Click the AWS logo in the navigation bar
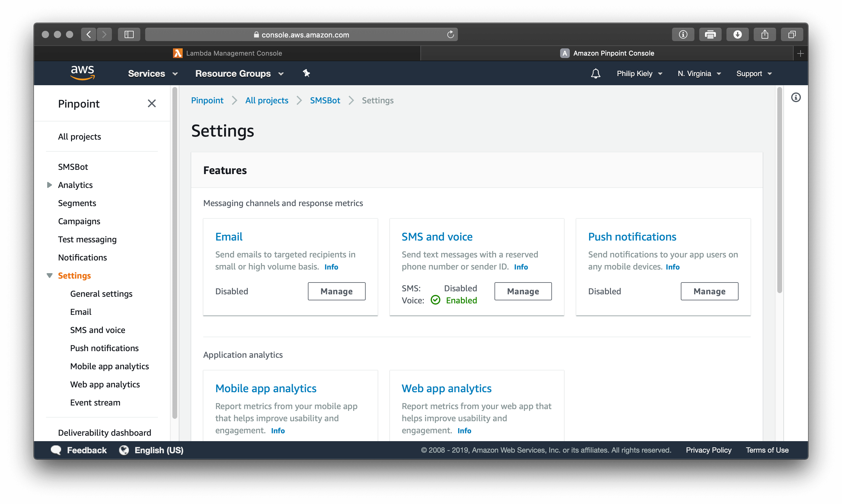 (x=83, y=73)
